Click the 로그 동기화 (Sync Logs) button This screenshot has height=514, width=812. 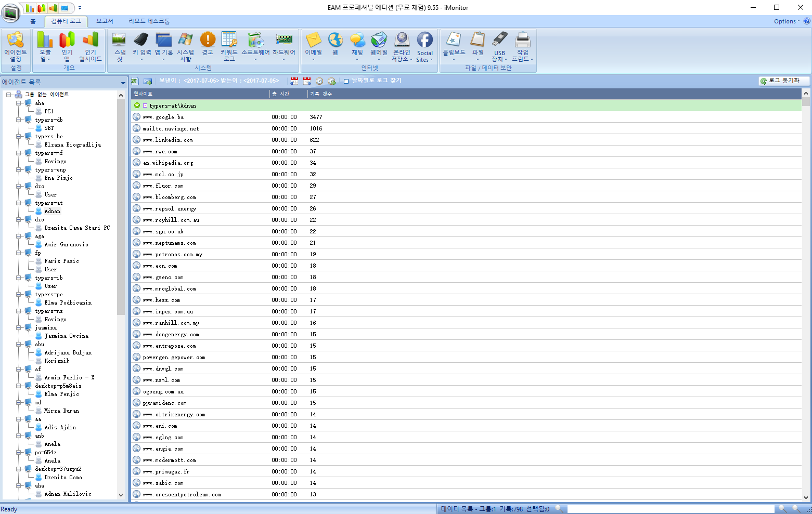coord(784,81)
